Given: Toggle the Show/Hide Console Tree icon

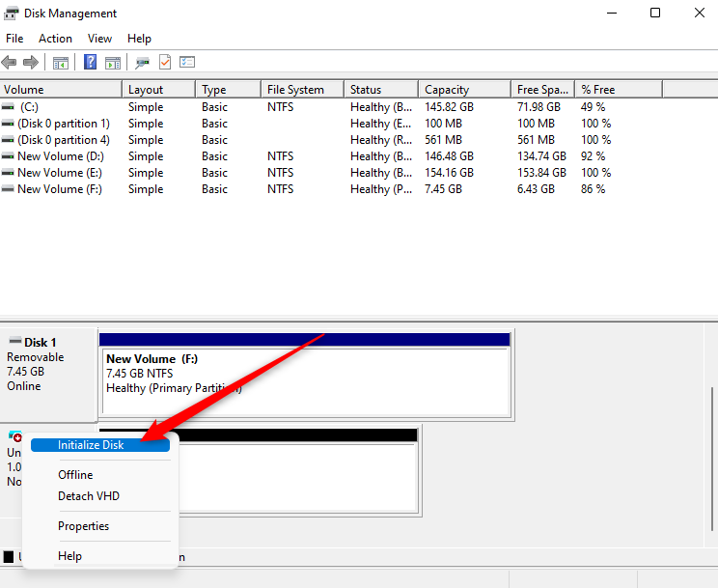Looking at the screenshot, I should click(x=61, y=63).
